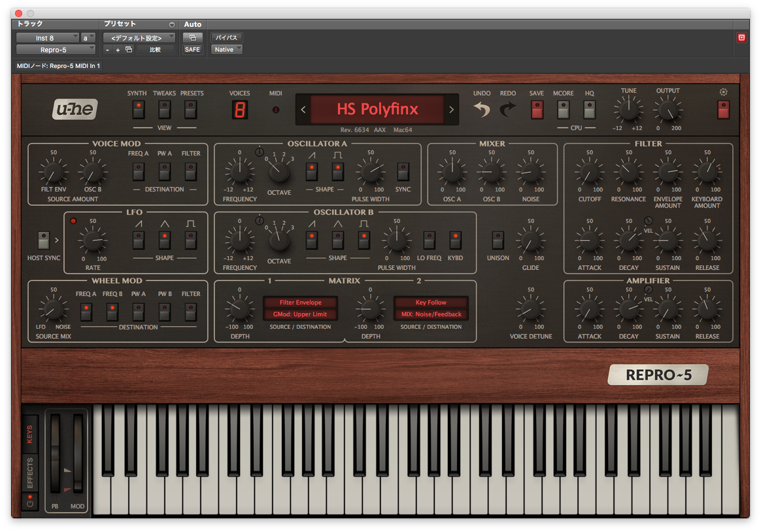Image resolution: width=761 pixels, height=532 pixels.
Task: Open Matrix 1 source Filter Envelope menu
Action: coord(301,302)
